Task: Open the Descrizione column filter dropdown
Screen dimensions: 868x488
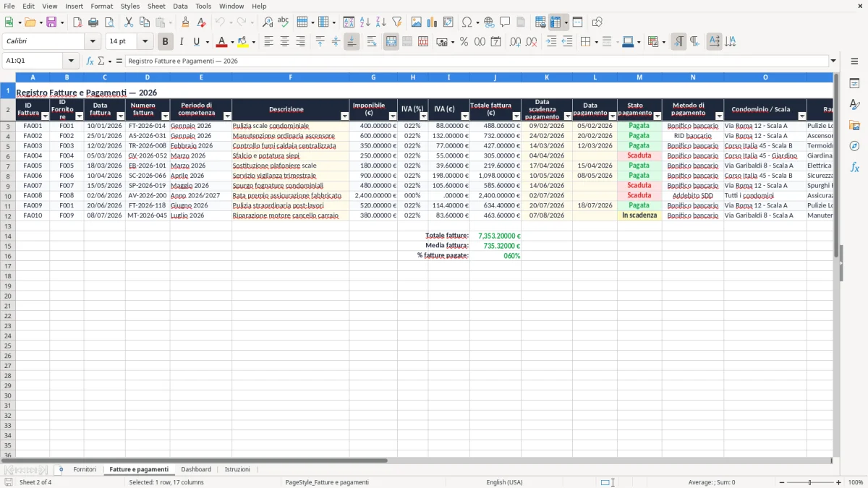Action: (344, 116)
